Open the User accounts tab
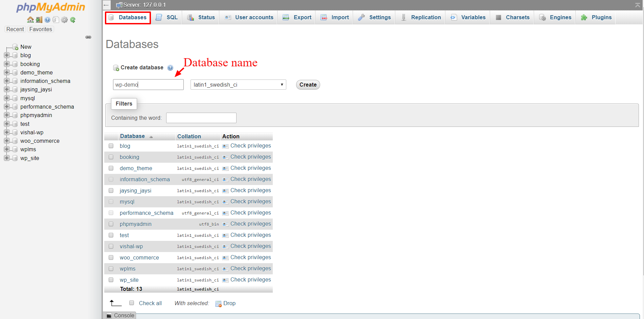 pyautogui.click(x=249, y=18)
